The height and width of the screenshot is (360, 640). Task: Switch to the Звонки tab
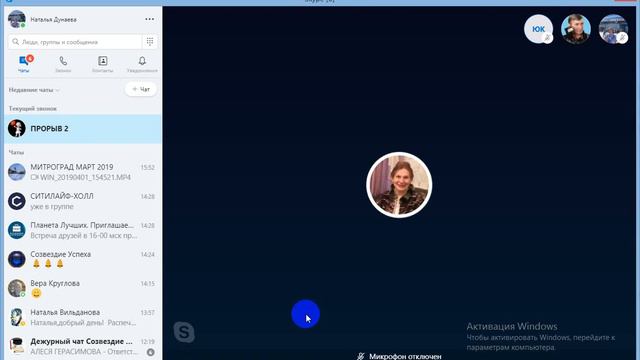63,64
